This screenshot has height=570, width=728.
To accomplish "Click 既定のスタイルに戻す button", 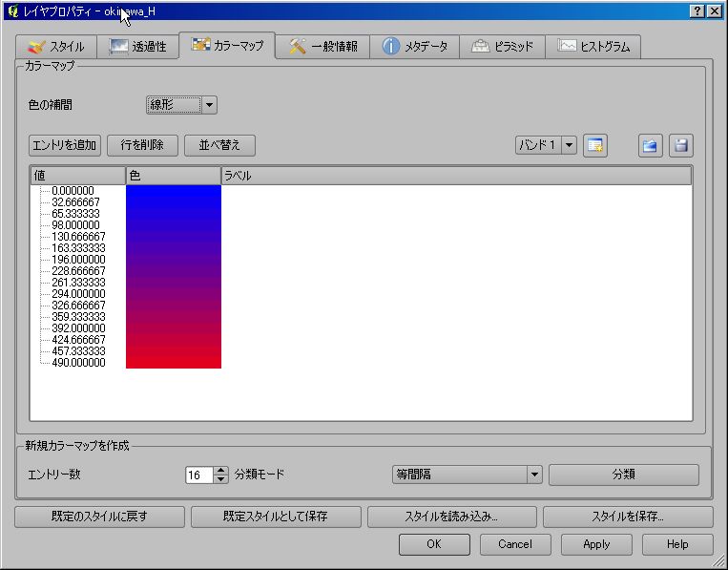I will [x=99, y=517].
